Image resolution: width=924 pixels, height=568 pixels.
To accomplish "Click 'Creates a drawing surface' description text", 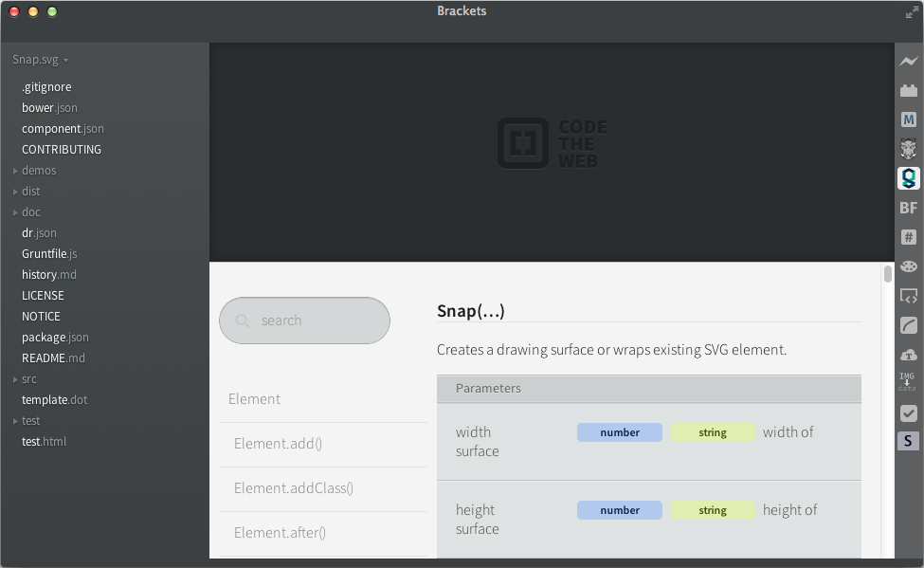I will (611, 350).
